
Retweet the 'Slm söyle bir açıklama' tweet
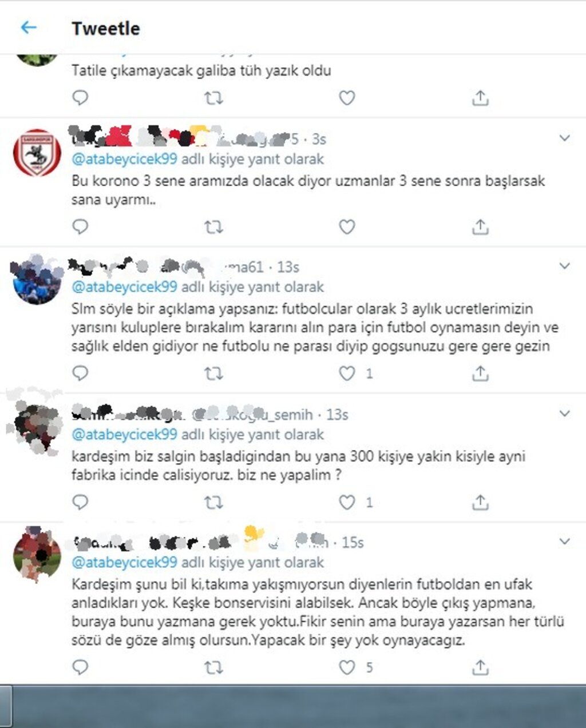click(213, 373)
